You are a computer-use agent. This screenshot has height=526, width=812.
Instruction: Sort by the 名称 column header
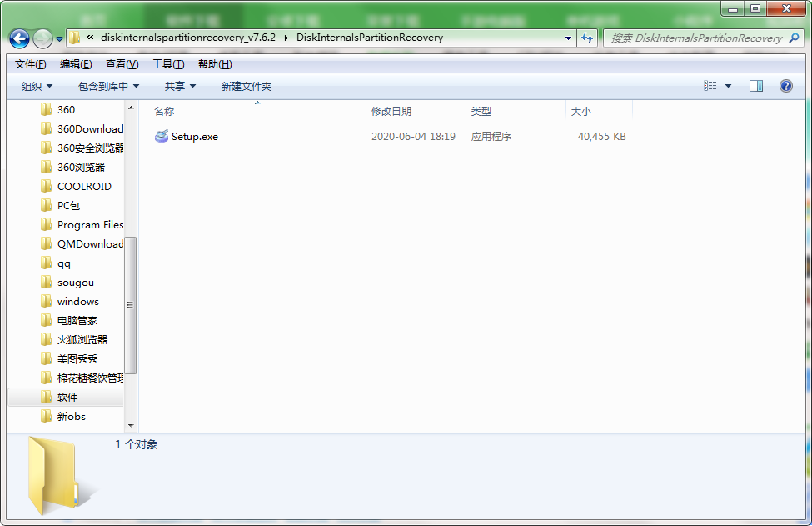click(x=164, y=112)
